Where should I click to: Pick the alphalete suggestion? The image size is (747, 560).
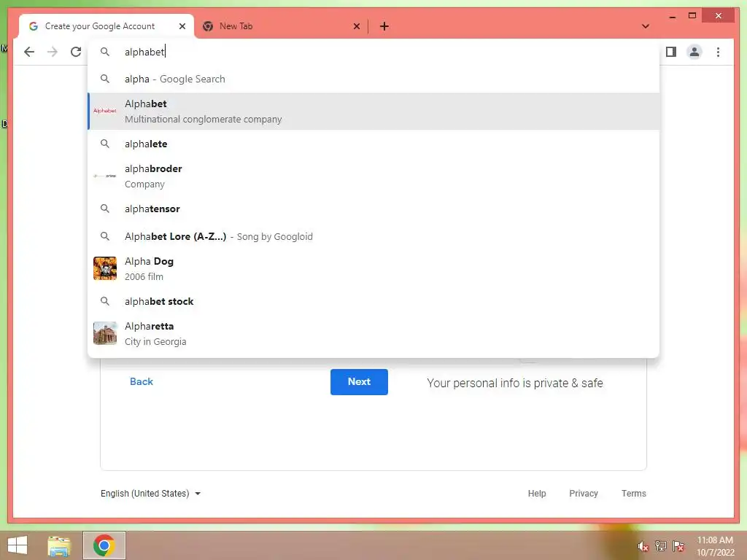pos(374,144)
